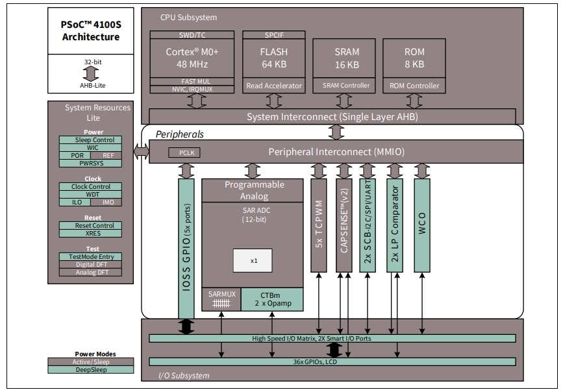
Task: Click the System Resources Lite heading
Action: (97, 112)
